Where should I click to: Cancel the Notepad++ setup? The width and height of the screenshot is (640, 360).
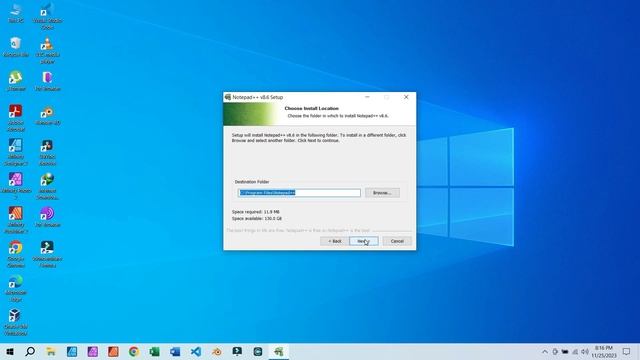pos(397,241)
